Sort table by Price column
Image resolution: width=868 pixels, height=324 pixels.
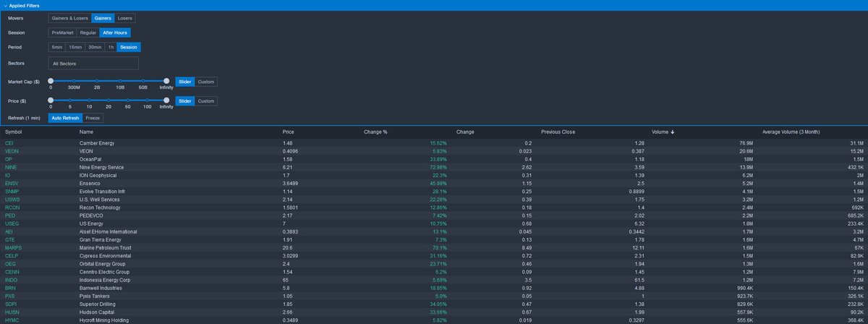click(x=289, y=132)
